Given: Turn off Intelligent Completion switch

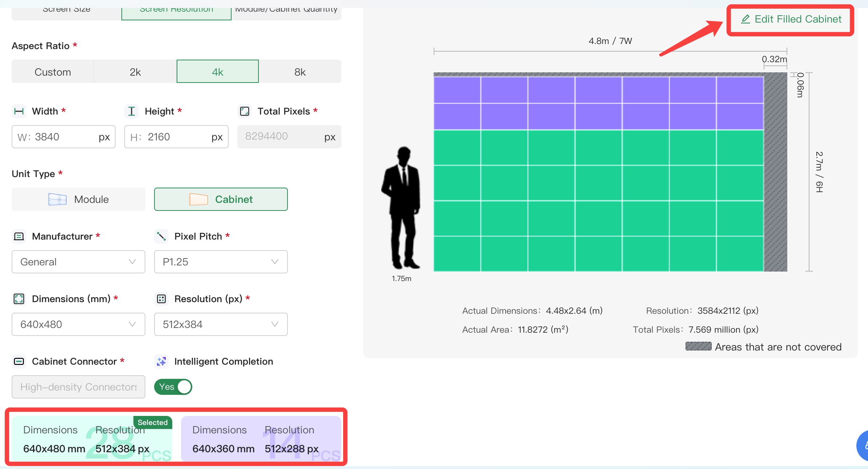Looking at the screenshot, I should tap(173, 387).
